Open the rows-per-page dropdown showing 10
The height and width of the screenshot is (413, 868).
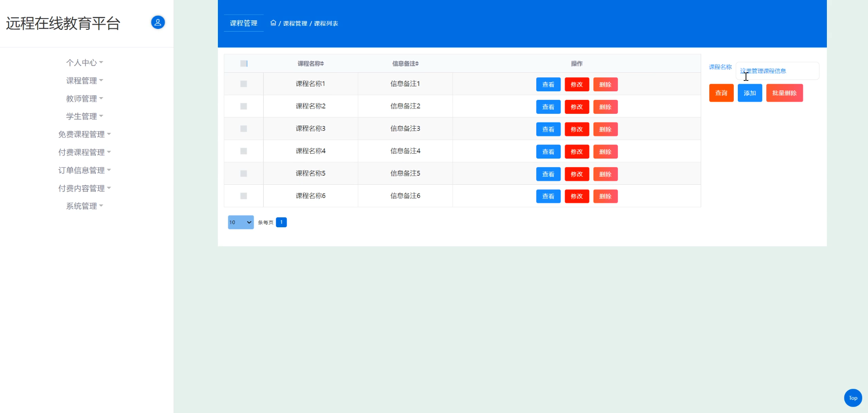click(x=241, y=222)
